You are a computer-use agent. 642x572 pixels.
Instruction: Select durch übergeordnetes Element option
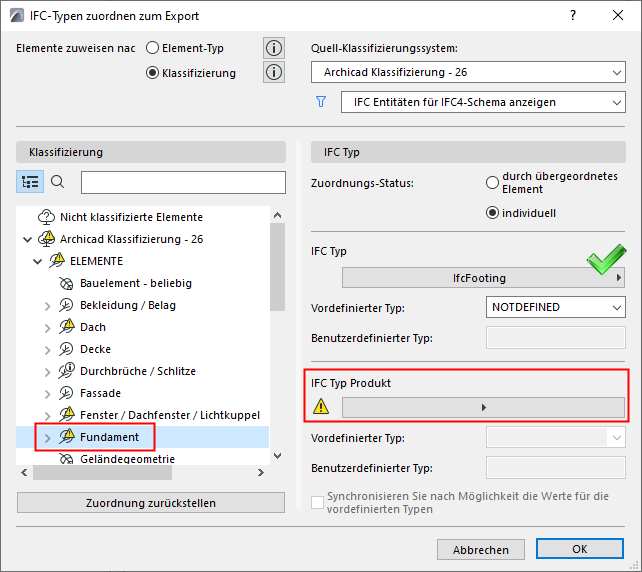coord(493,183)
